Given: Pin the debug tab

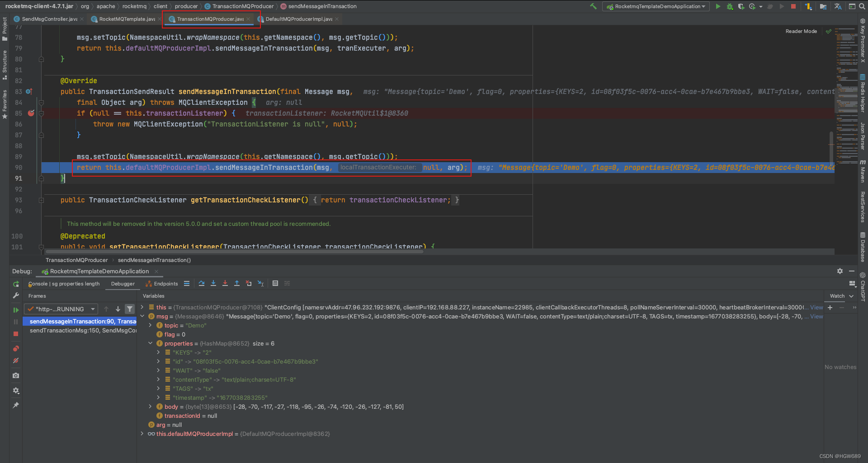Looking at the screenshot, I should (x=16, y=405).
